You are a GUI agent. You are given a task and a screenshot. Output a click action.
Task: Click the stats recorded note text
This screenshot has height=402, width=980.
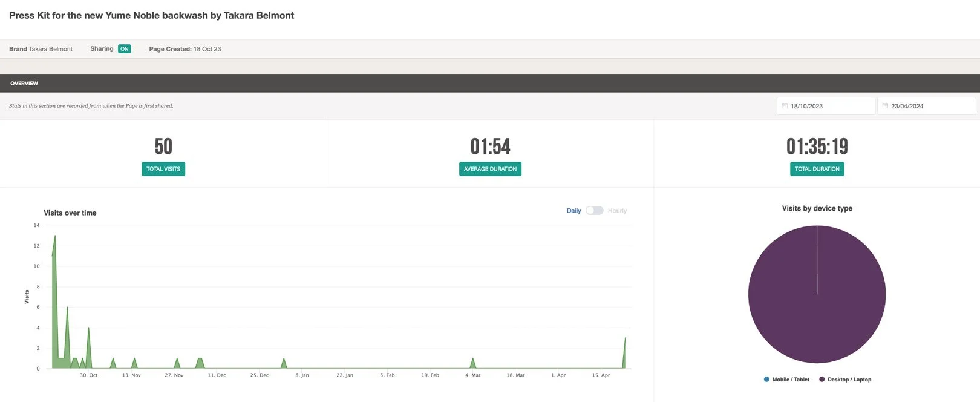[91, 106]
